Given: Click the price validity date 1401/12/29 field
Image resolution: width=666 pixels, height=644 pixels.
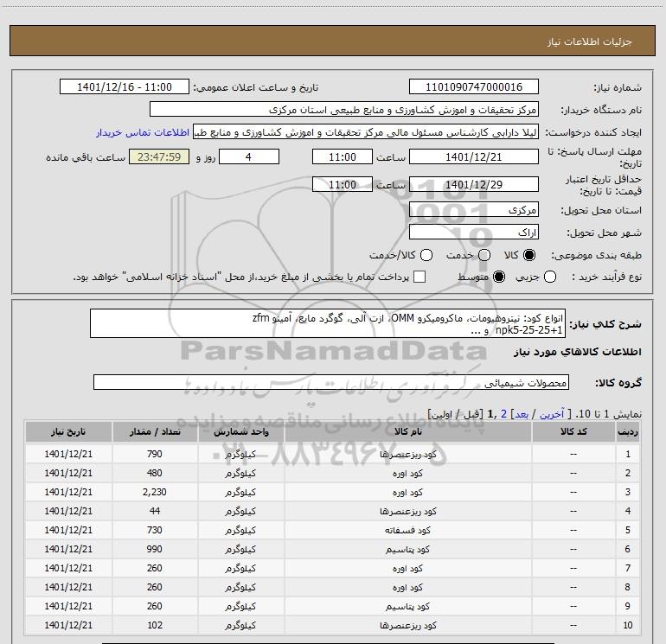Looking at the screenshot, I should click(474, 185).
